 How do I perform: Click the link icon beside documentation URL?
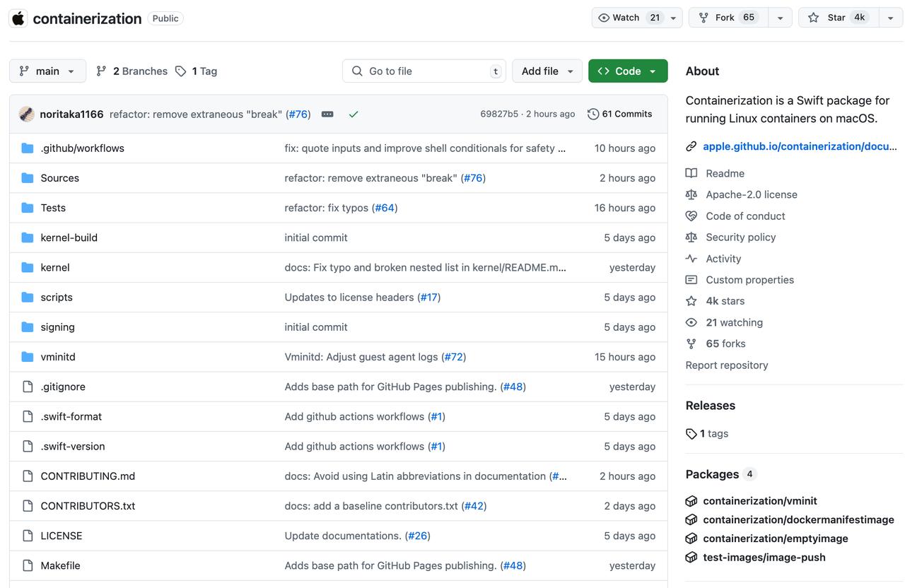[x=691, y=146]
